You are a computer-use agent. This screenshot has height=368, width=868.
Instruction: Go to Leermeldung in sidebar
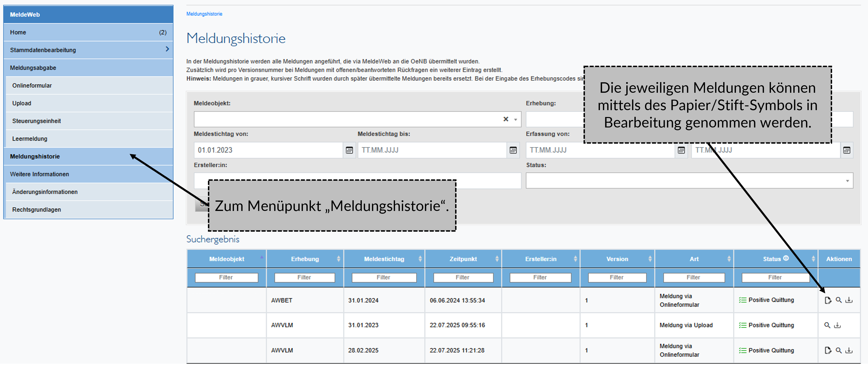(x=30, y=139)
